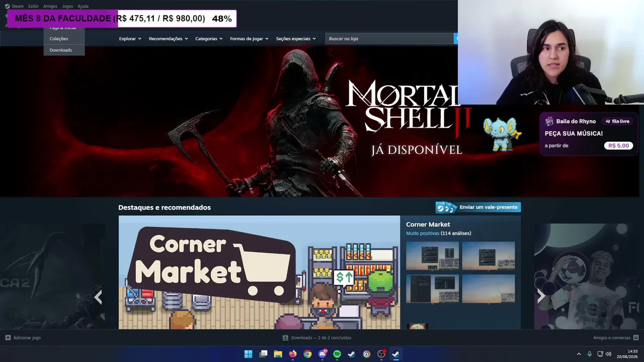
Task: Launch Firefox from the taskbar
Action: coord(293,354)
